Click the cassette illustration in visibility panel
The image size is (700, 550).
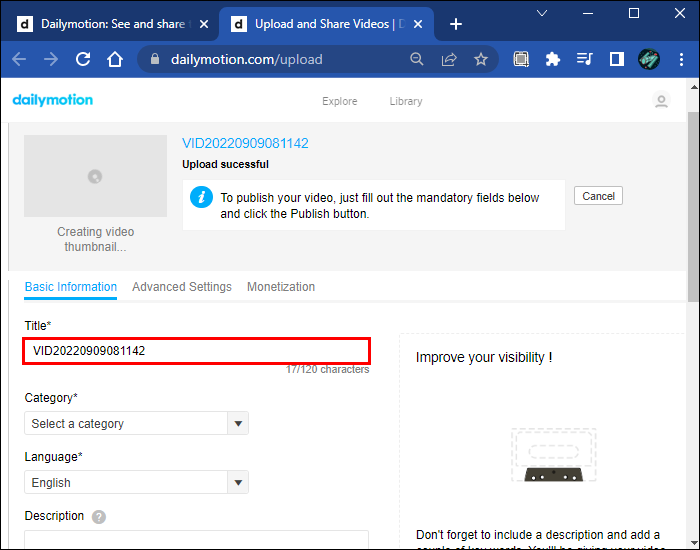(554, 454)
